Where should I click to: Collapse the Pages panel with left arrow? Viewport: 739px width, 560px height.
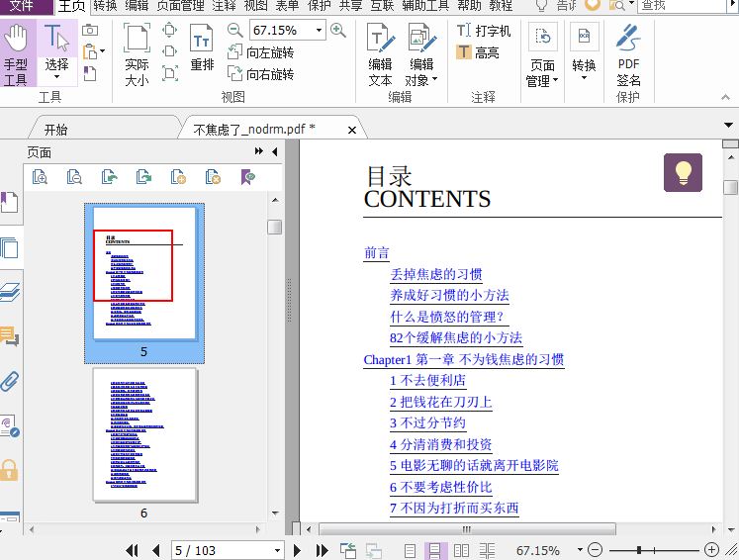tap(275, 151)
